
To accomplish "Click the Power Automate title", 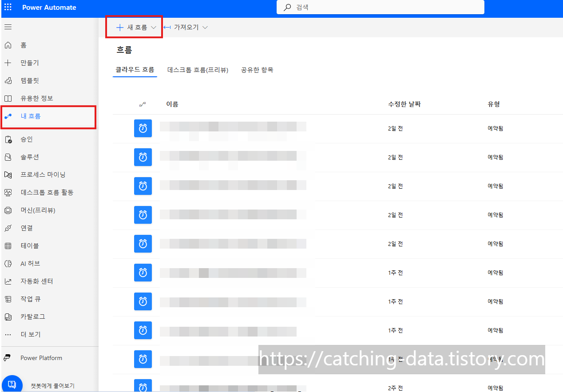I will click(x=49, y=8).
